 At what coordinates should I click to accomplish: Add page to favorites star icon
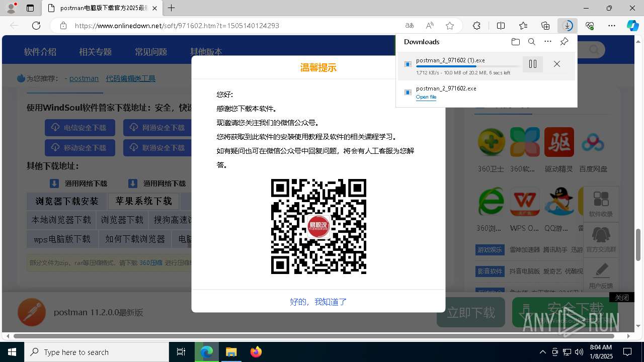450,26
